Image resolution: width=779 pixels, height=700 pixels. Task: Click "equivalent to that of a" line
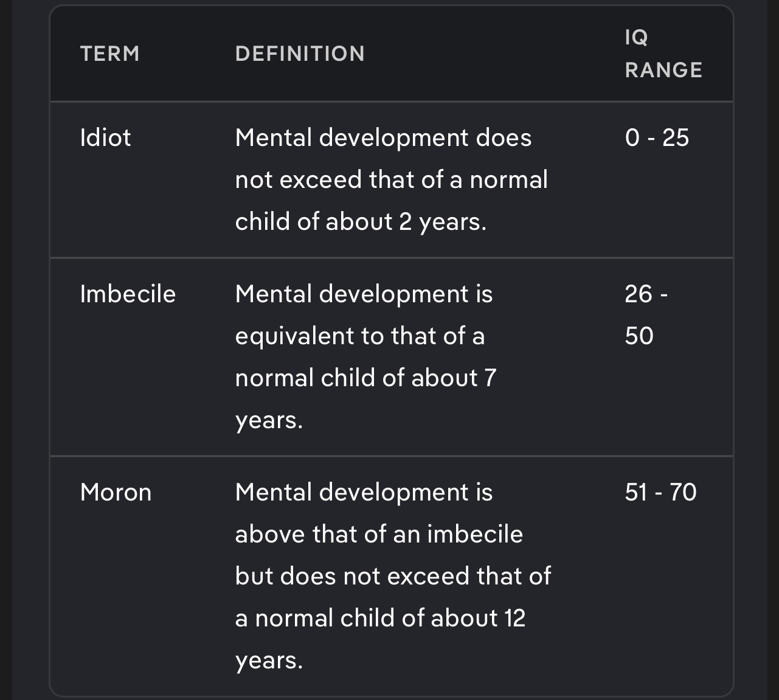point(360,336)
